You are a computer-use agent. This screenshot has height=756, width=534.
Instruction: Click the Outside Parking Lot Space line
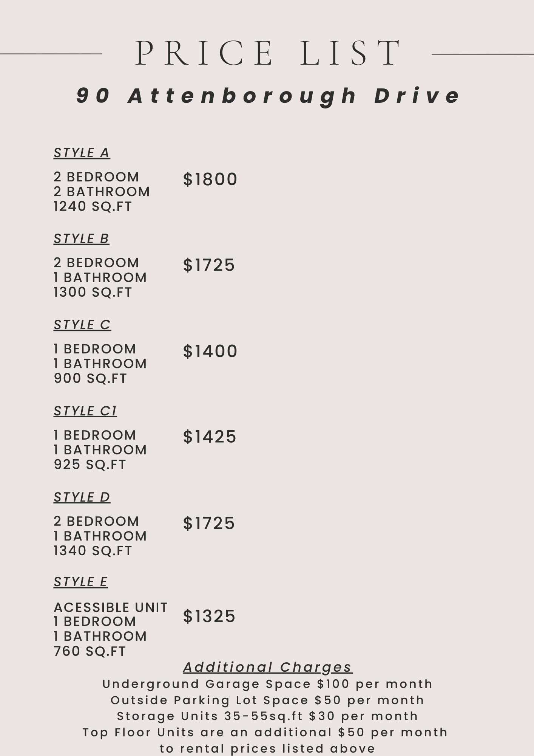pyautogui.click(x=267, y=700)
